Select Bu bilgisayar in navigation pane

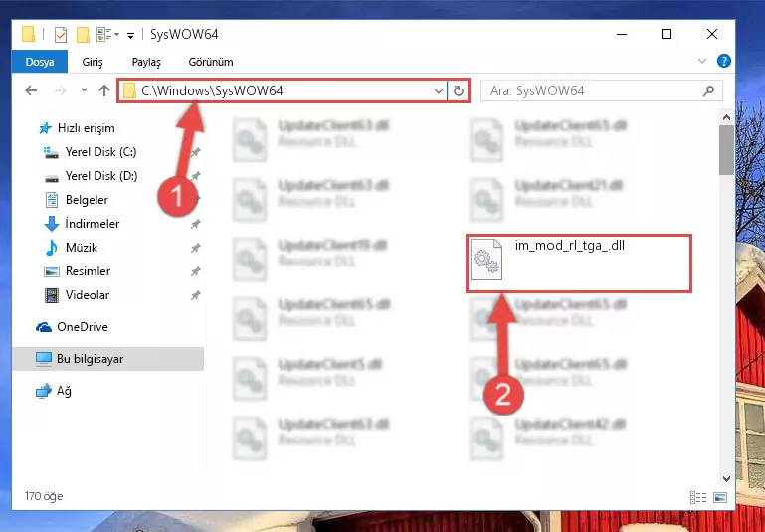pos(107,359)
